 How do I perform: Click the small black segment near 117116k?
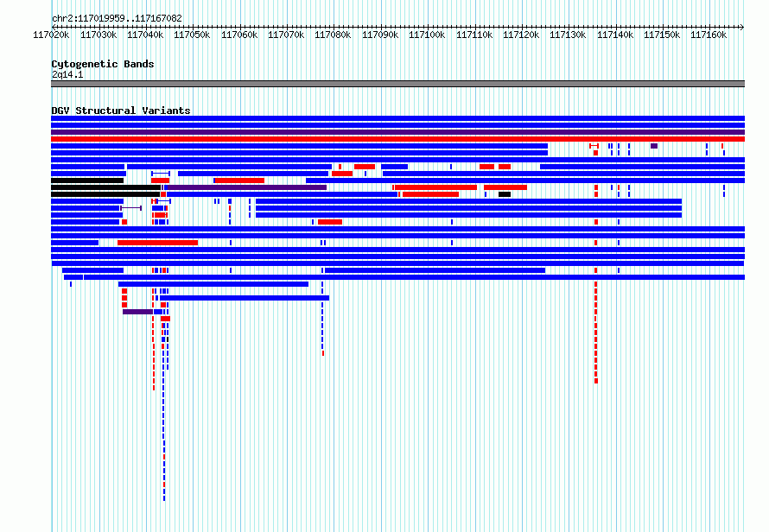505,194
